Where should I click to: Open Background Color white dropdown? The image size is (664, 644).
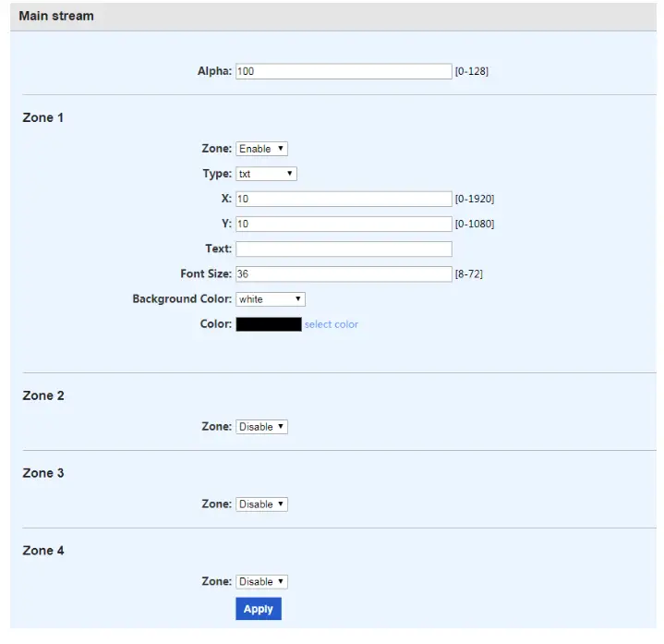271,299
